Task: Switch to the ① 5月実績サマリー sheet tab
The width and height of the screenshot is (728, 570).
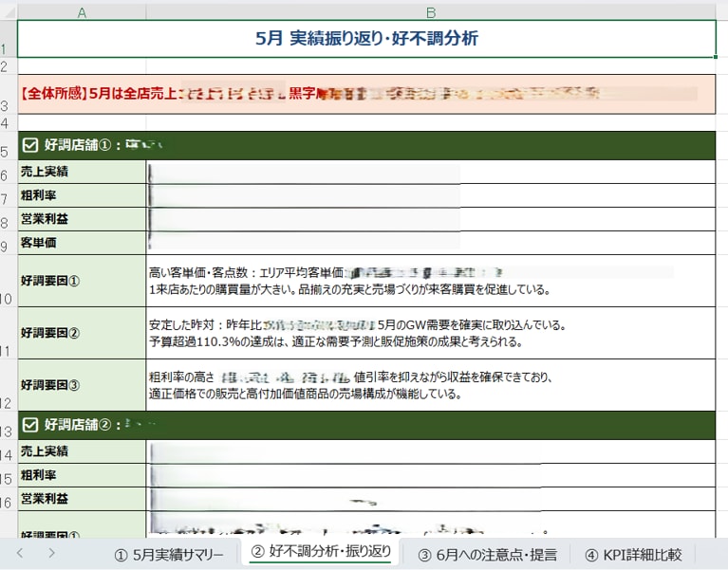Action: 169,554
